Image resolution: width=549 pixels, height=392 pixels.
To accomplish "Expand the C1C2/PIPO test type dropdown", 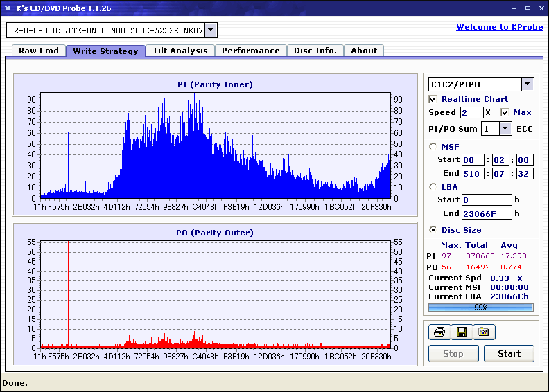I will pos(528,84).
